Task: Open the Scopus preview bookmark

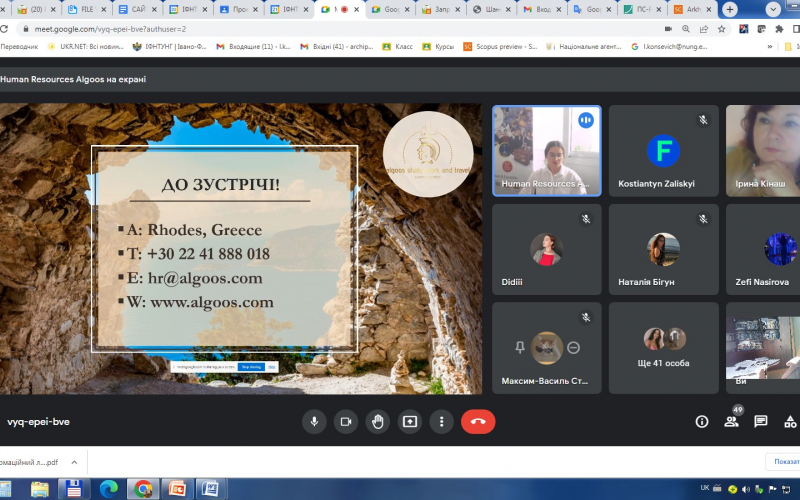Action: (501, 46)
